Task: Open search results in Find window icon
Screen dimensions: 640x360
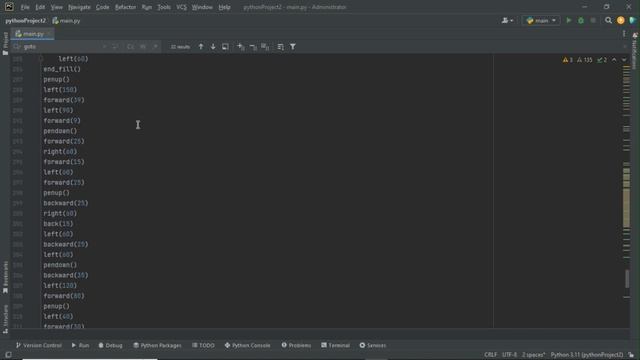Action: click(225, 47)
